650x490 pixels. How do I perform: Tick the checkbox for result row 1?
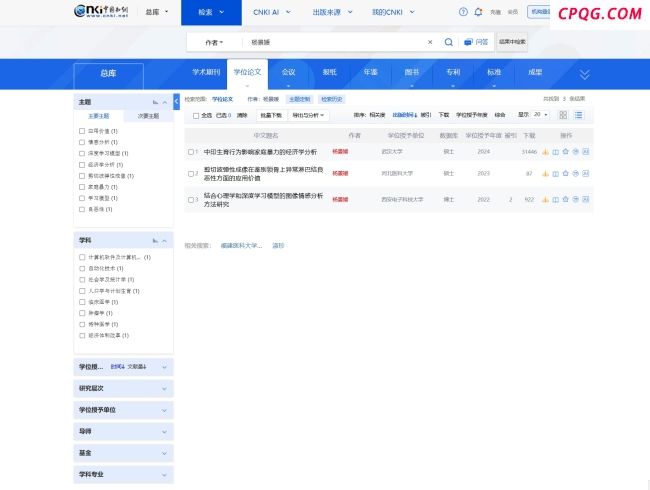click(x=191, y=152)
